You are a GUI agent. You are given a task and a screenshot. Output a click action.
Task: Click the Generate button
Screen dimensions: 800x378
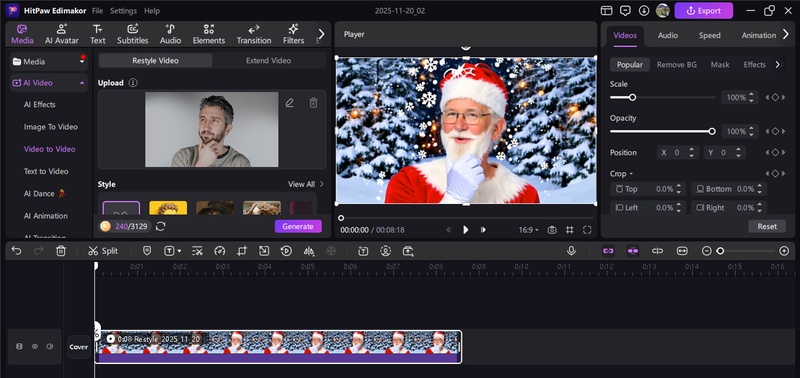click(x=298, y=226)
